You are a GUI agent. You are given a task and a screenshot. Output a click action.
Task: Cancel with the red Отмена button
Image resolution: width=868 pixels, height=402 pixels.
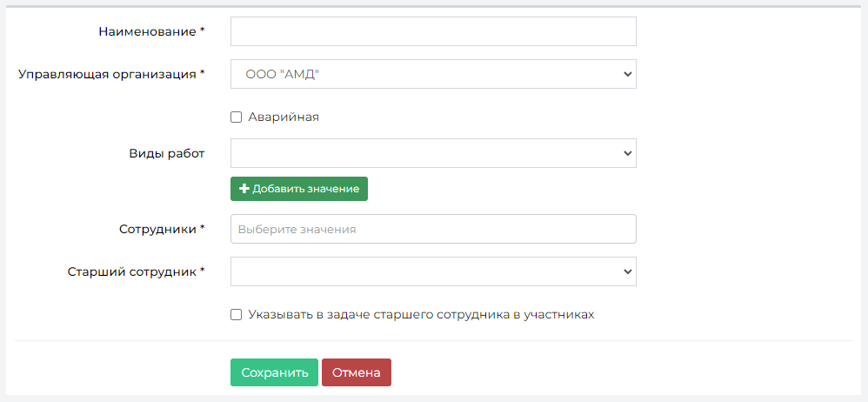pos(357,372)
